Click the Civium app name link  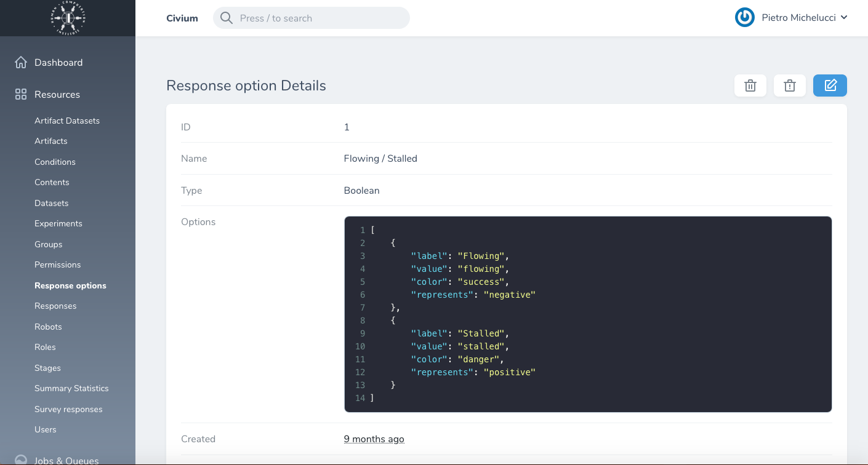[x=182, y=18]
